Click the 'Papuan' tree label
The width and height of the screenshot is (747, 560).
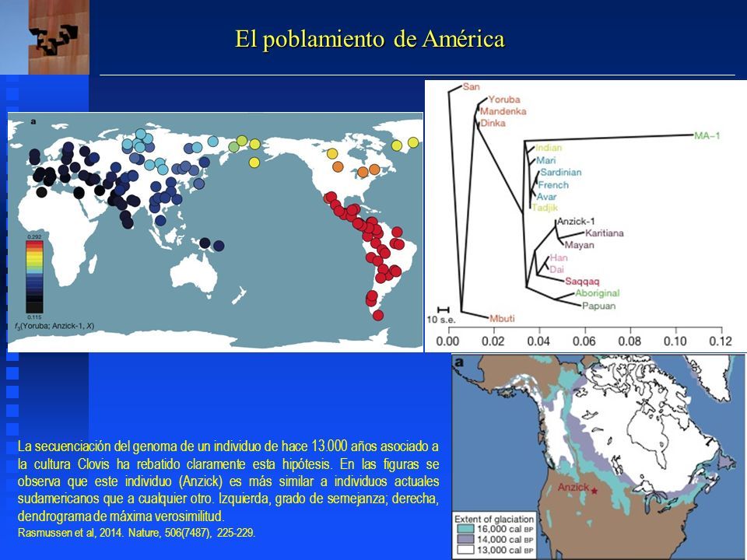(599, 306)
